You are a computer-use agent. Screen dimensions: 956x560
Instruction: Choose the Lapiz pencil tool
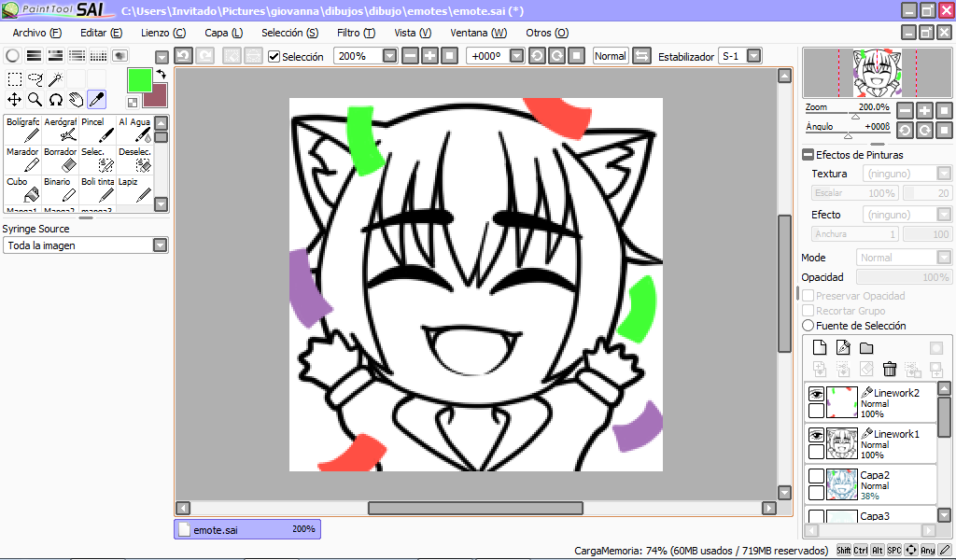pos(134,189)
